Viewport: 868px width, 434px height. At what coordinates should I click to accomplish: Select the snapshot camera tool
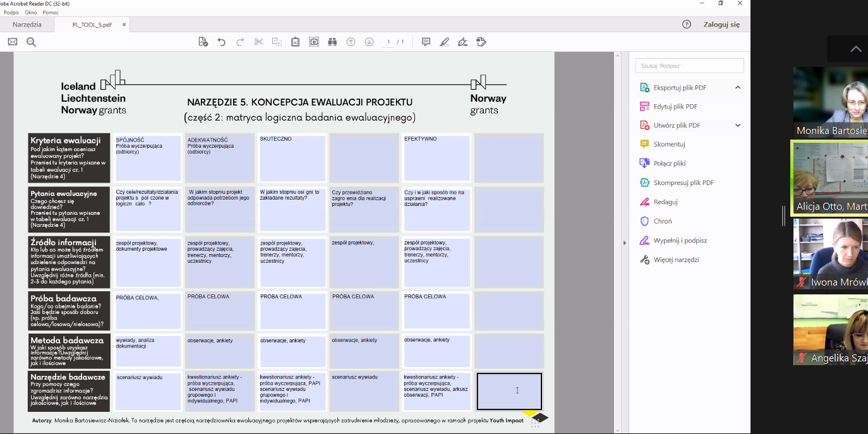(314, 42)
